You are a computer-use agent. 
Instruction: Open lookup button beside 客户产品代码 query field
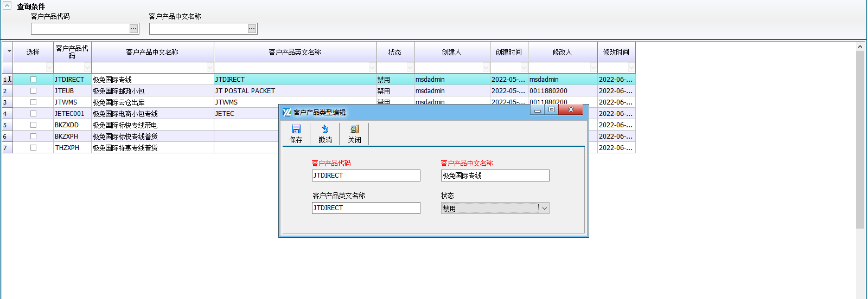[133, 29]
